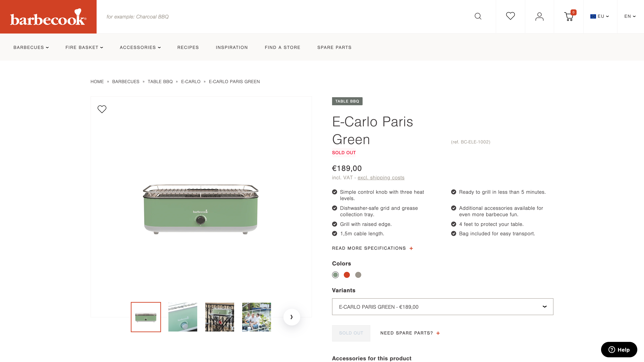View the balcony railing photo thumbnail
Screen dimensions: 644x362
pos(220,317)
